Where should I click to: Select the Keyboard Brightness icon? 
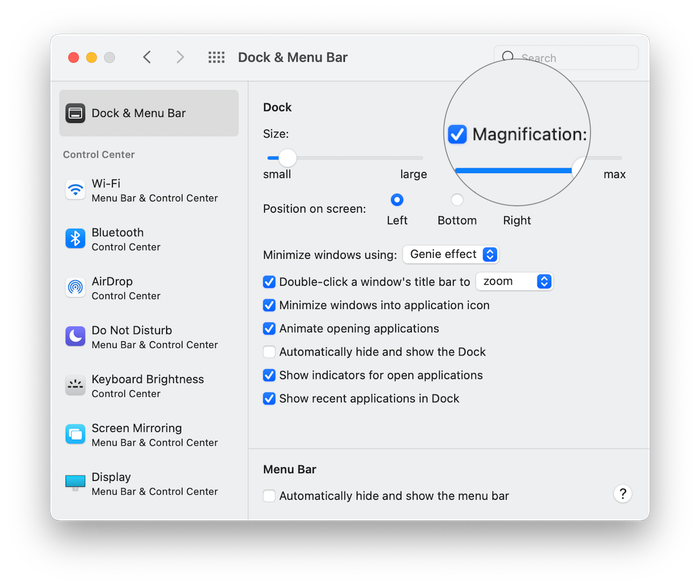click(x=75, y=386)
